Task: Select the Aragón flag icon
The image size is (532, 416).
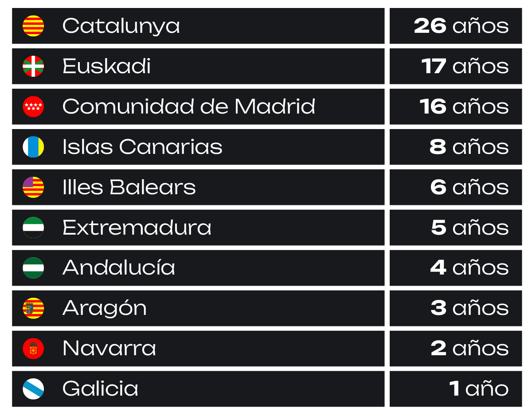Action: tap(33, 308)
